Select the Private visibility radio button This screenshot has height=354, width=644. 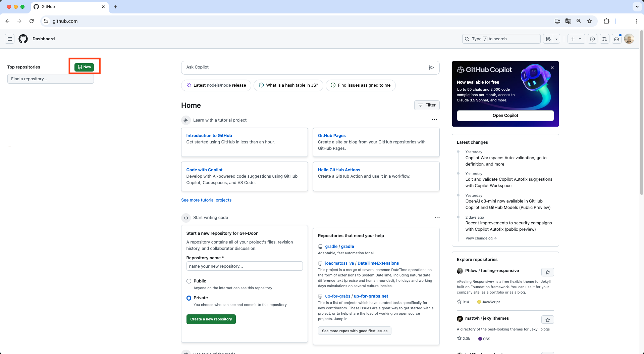click(189, 298)
